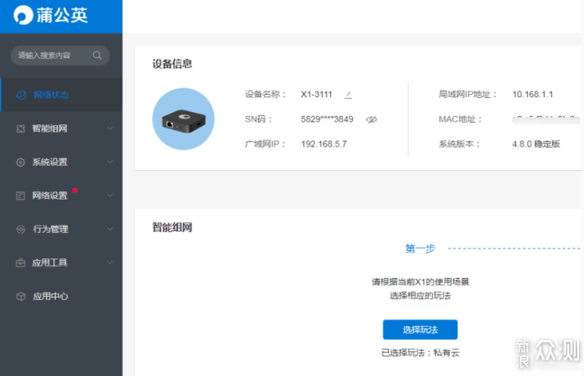Image resolution: width=588 pixels, height=376 pixels.
Task: Open the 智能组网 sidebar menu
Action: [x=61, y=128]
